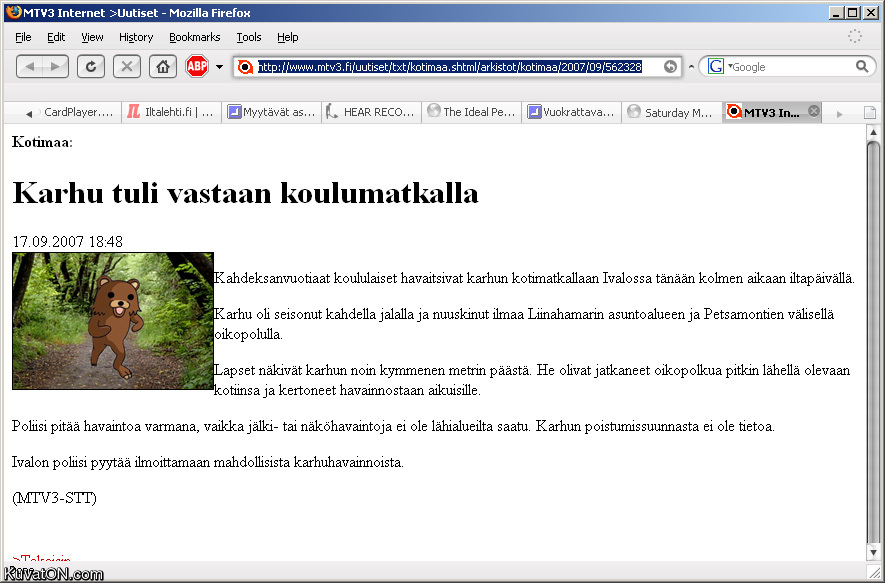Stop loading with the X button
Viewport: 885px width, 583px height.
point(126,67)
